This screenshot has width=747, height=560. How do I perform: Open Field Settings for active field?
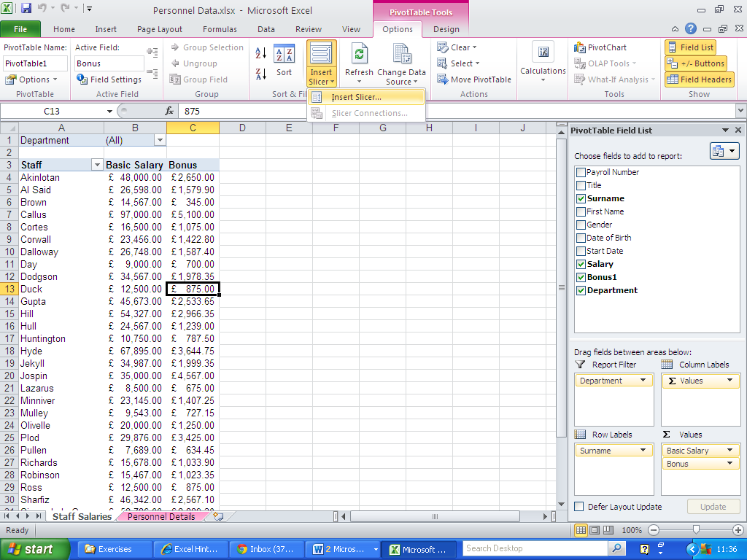click(x=109, y=79)
